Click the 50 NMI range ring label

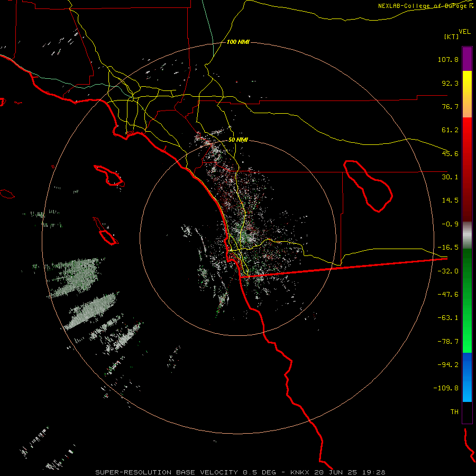[238, 140]
